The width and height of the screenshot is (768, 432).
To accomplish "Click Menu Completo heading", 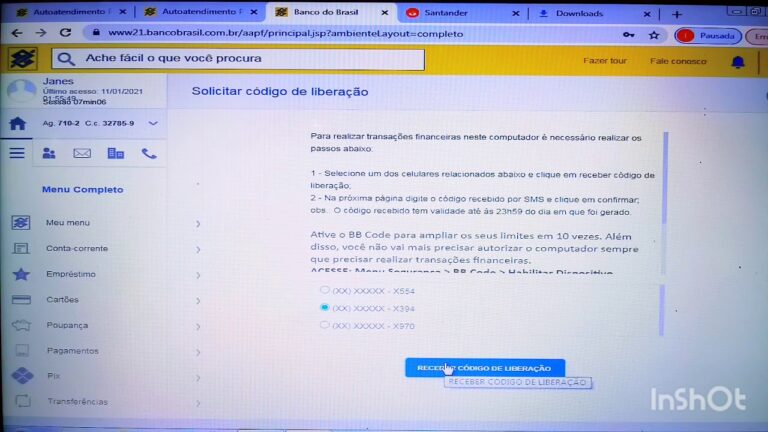I will coord(83,190).
